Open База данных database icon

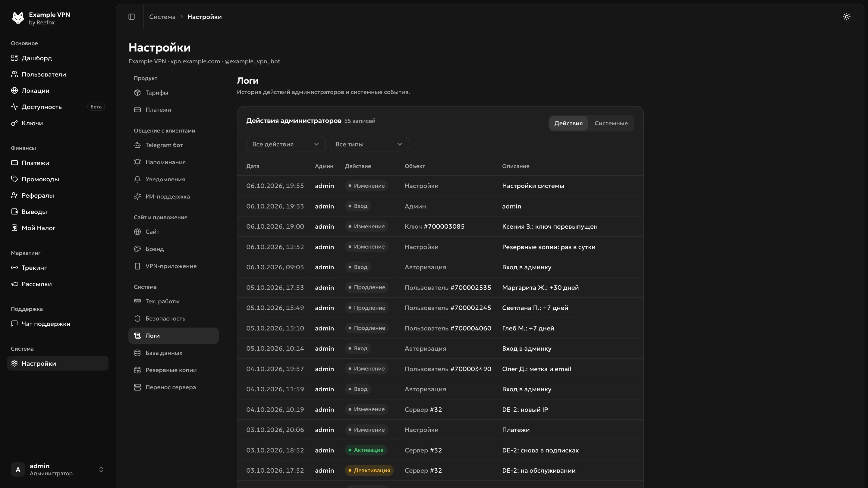pos(137,353)
